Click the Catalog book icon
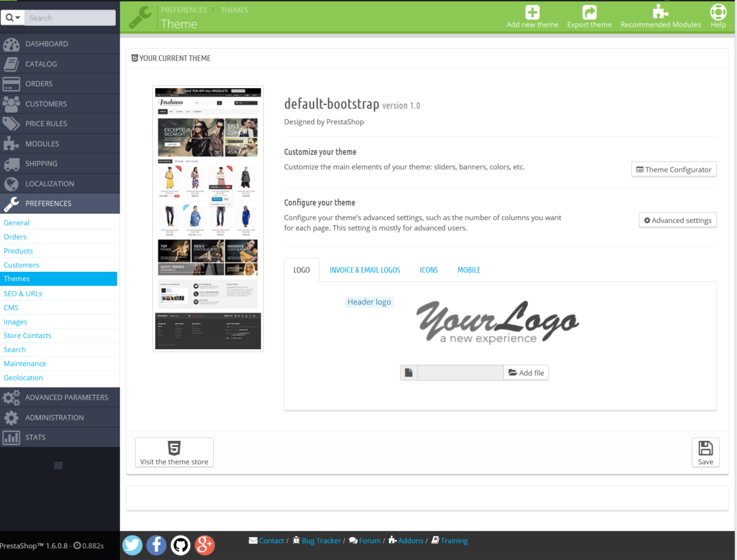This screenshot has height=560, width=737. click(11, 64)
